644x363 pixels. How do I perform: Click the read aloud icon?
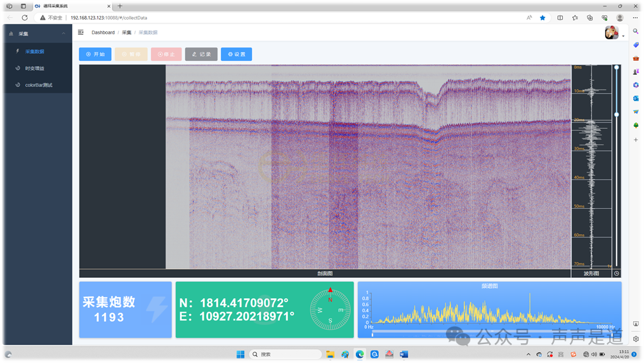[x=529, y=18]
